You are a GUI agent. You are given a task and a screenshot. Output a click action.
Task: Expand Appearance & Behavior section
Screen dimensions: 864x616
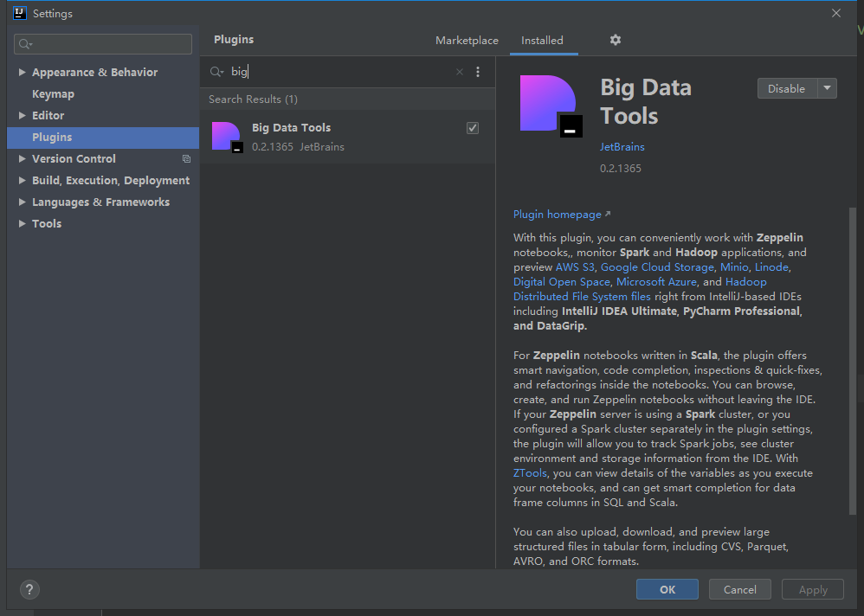click(22, 72)
